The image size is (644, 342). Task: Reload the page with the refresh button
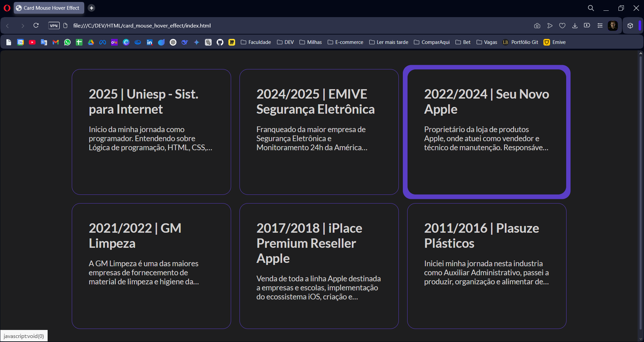[36, 26]
